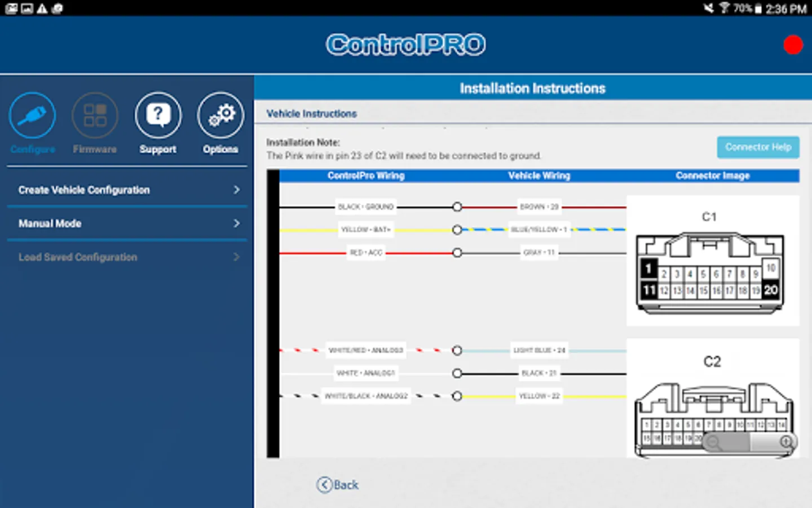Viewport: 812px width, 508px height.
Task: Click the WHITE - ANALOG1 wire label
Action: coord(366,373)
